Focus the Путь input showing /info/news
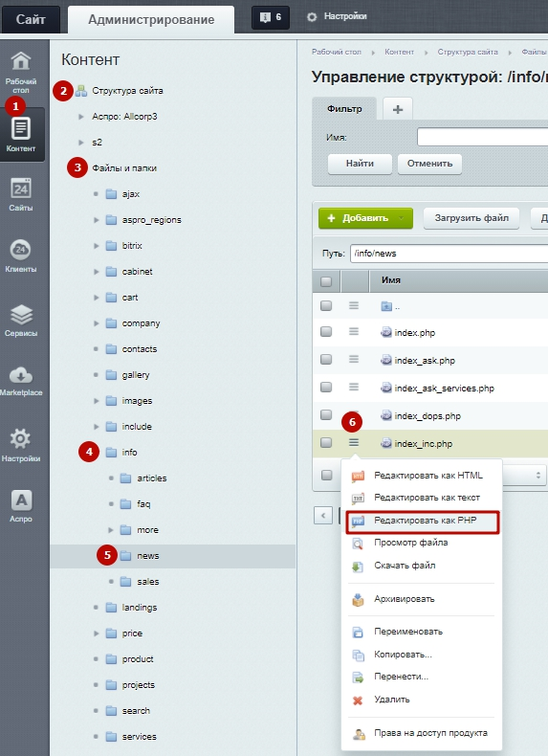 point(449,254)
